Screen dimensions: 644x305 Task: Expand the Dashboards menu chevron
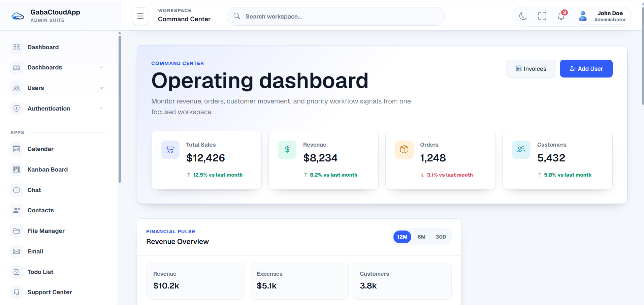pos(101,67)
